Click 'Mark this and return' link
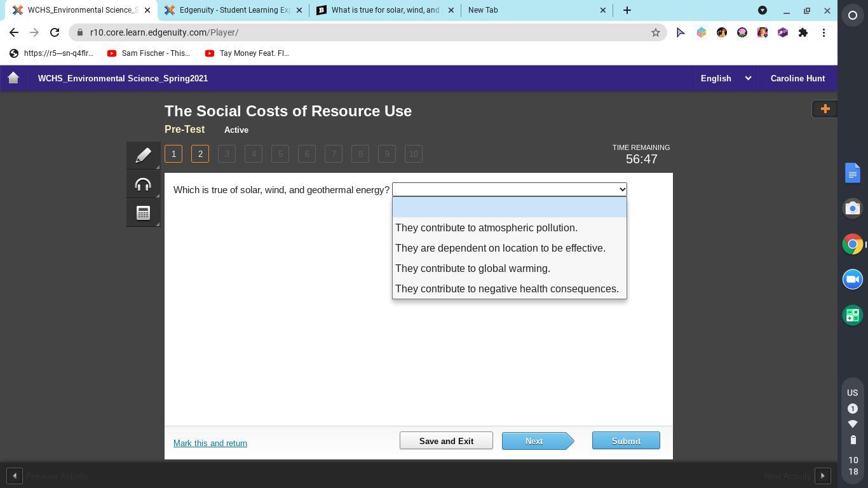 pyautogui.click(x=210, y=443)
